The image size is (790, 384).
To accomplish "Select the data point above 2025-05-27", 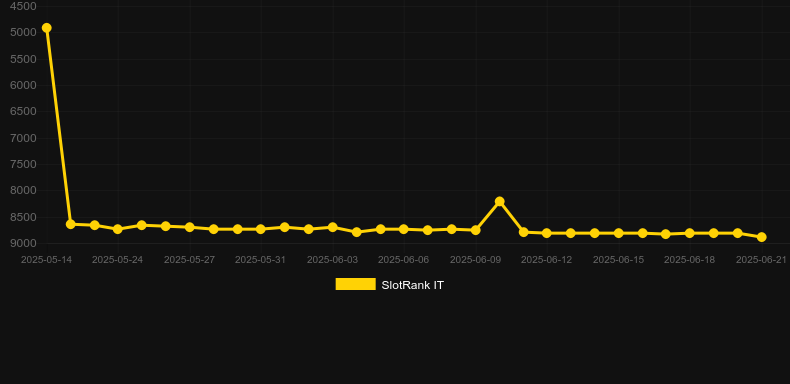I will (189, 227).
